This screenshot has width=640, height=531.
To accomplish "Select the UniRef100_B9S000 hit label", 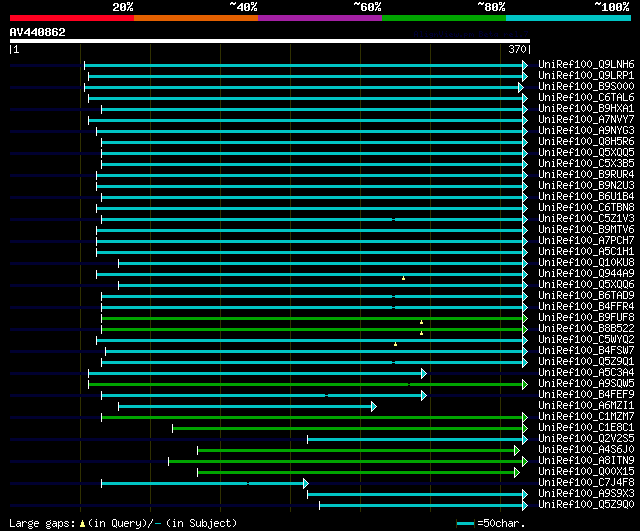I will 586,87.
